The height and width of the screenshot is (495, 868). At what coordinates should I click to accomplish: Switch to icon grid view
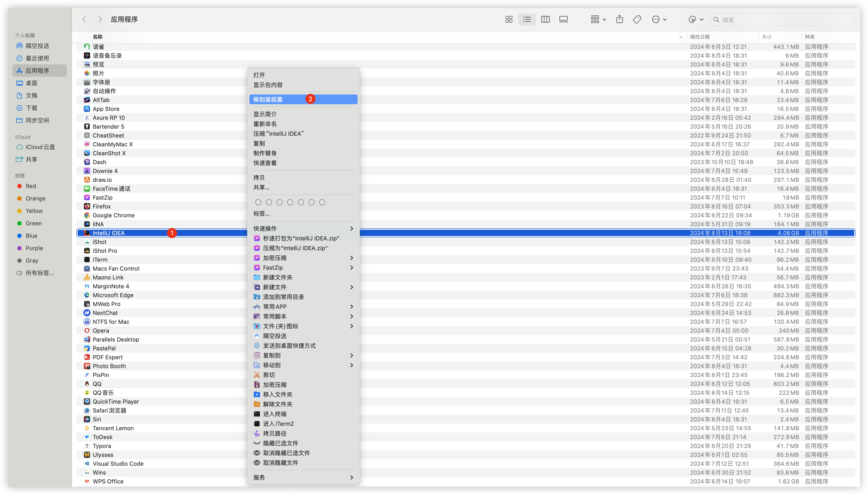pyautogui.click(x=509, y=19)
